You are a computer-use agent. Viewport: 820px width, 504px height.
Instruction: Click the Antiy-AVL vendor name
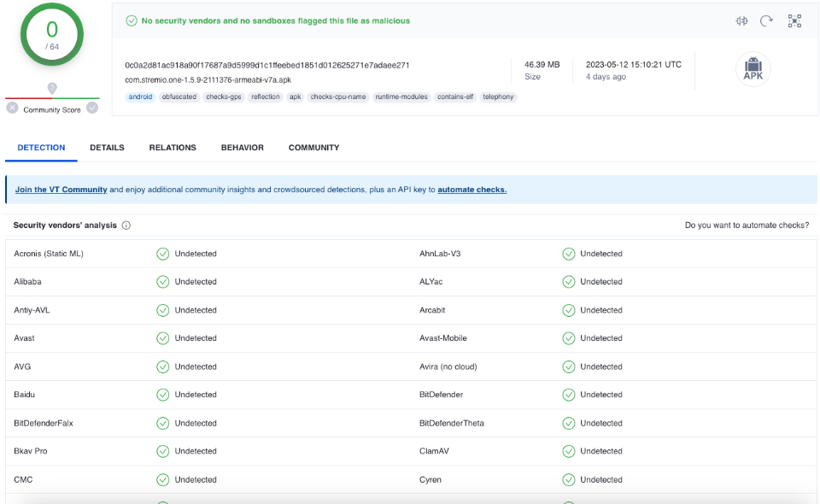point(32,311)
